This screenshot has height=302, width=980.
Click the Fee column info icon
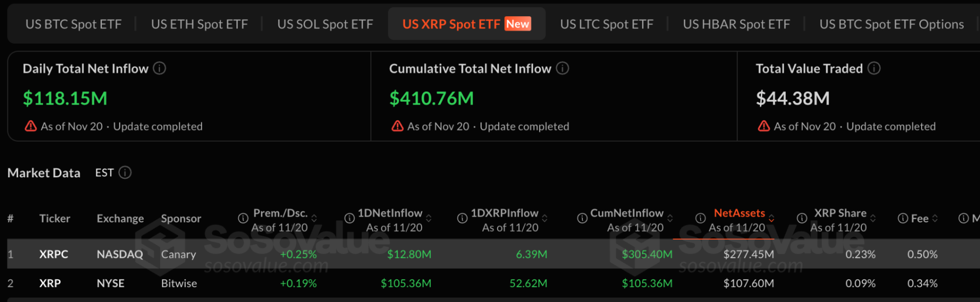pyautogui.click(x=902, y=218)
